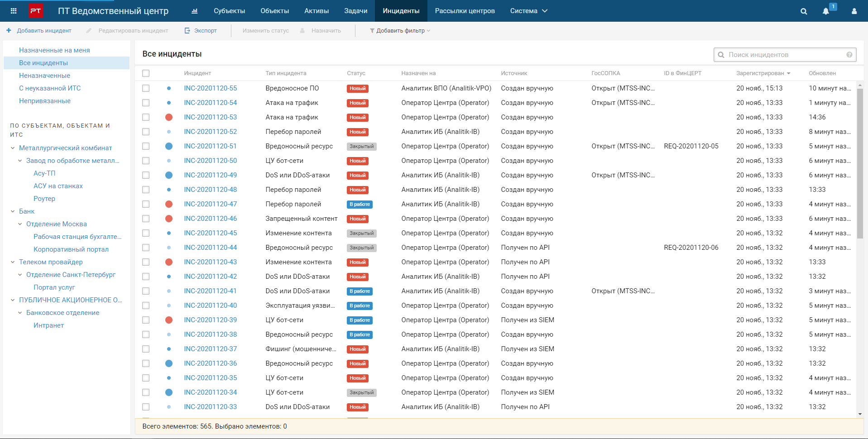Click the scroll down arrow of the table
This screenshot has width=868, height=439.
(x=860, y=414)
